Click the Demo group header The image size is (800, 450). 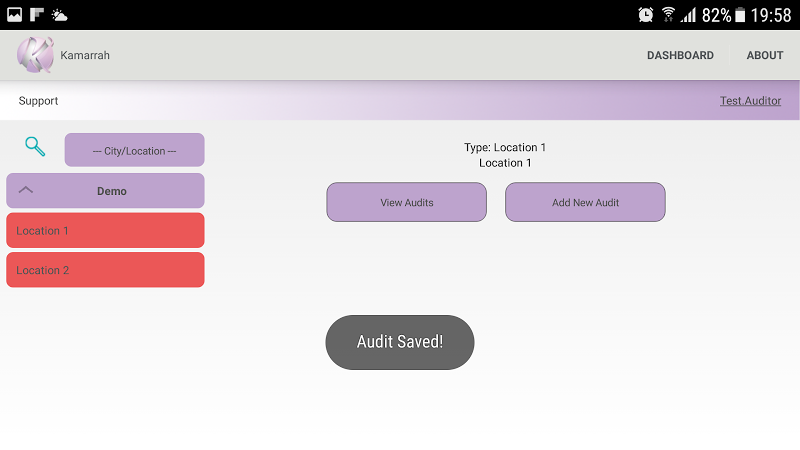[105, 190]
